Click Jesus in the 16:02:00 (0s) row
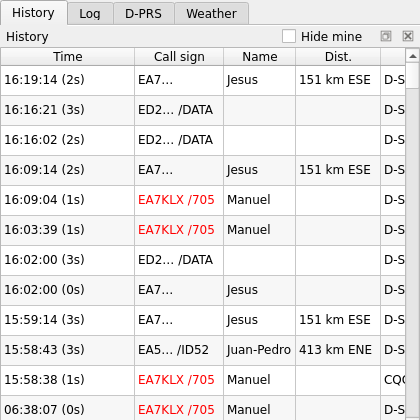This screenshot has width=420, height=420. [259, 290]
